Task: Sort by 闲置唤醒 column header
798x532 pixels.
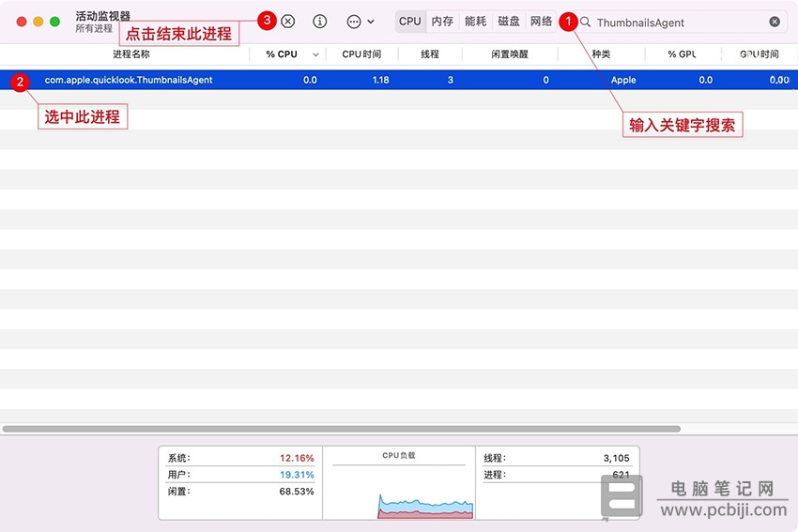Action: (x=510, y=53)
